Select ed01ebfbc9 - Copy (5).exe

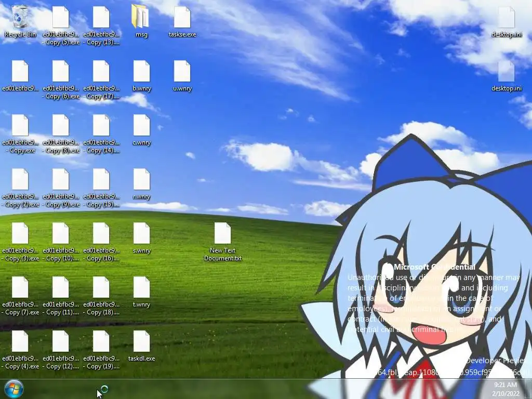pos(61,25)
